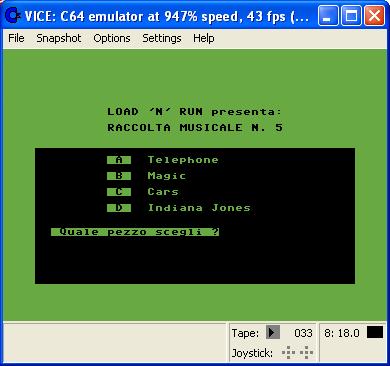Click the second joystick indicator icon
Screen dimensions: 390x366
[306, 352]
